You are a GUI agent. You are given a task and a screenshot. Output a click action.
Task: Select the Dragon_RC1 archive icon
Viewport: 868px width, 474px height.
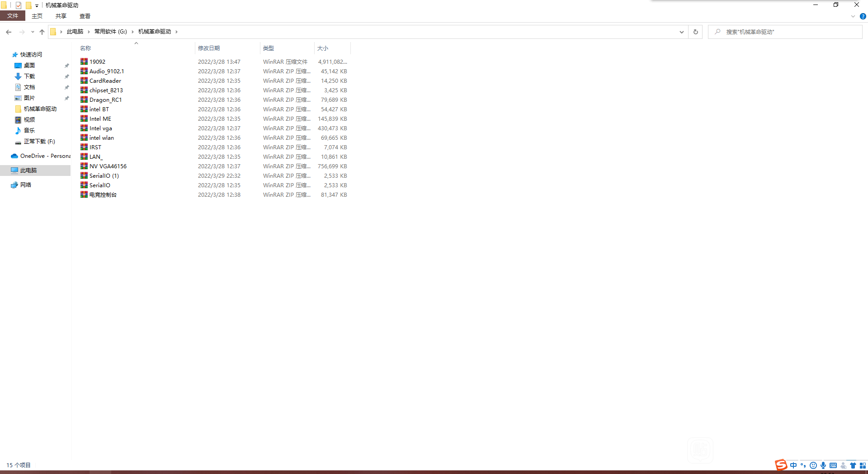click(84, 100)
